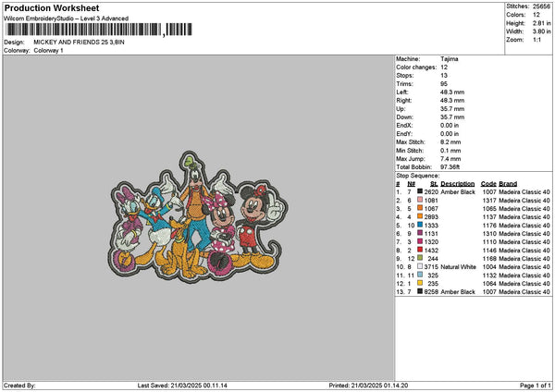Pick the orange swatch beside 1067
This screenshot has height=392, width=555.
pyautogui.click(x=420, y=208)
